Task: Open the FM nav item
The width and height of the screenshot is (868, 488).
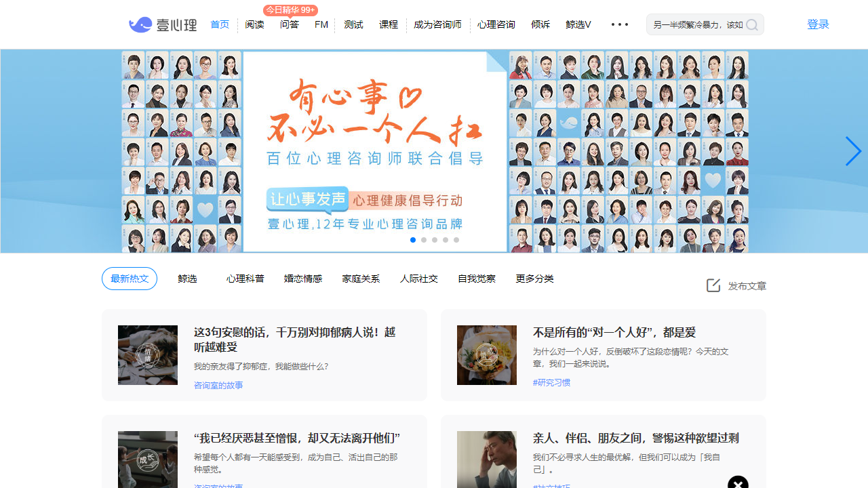Action: [x=321, y=24]
